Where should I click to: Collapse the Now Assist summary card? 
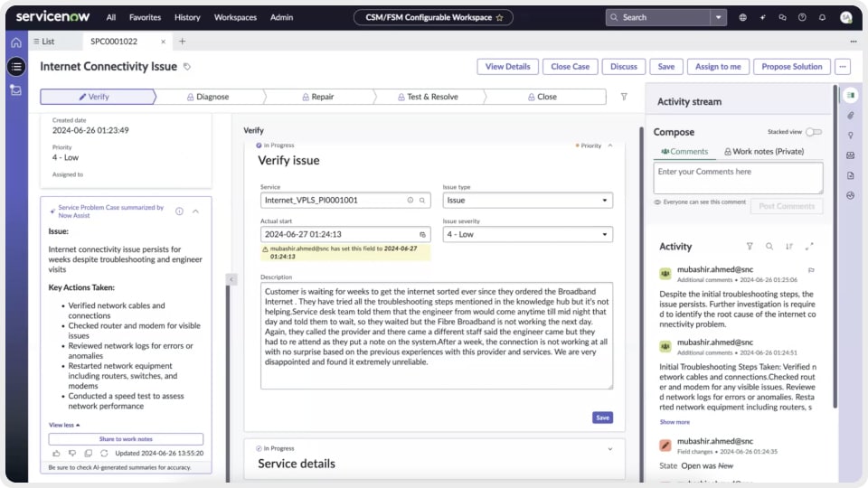(x=195, y=211)
